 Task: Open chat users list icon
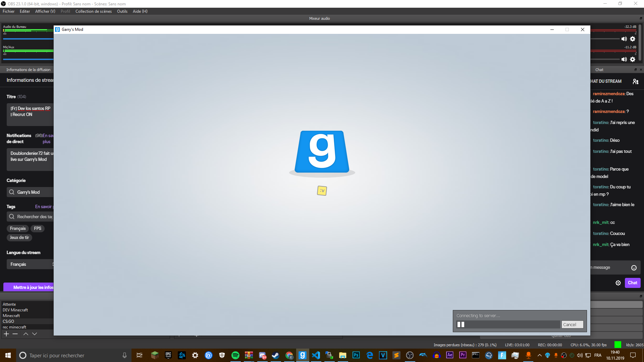point(636,81)
